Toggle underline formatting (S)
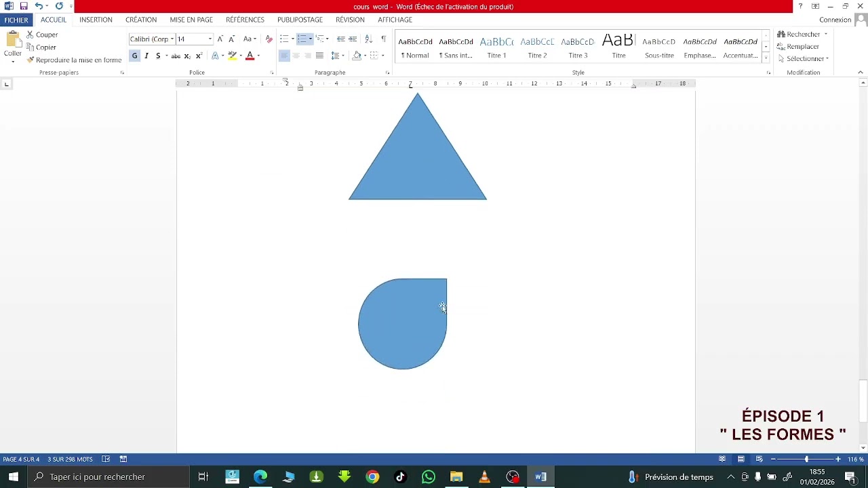Image resolution: width=868 pixels, height=488 pixels. pos(158,56)
